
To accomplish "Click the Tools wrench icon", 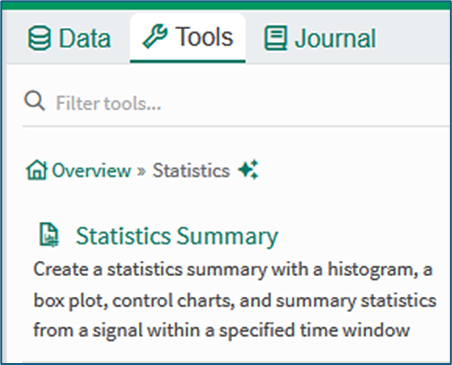I will click(x=155, y=37).
